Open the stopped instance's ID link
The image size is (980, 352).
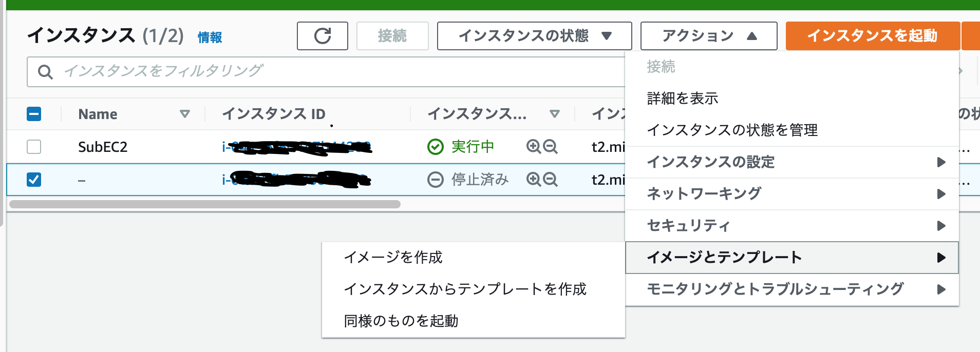pos(296,180)
